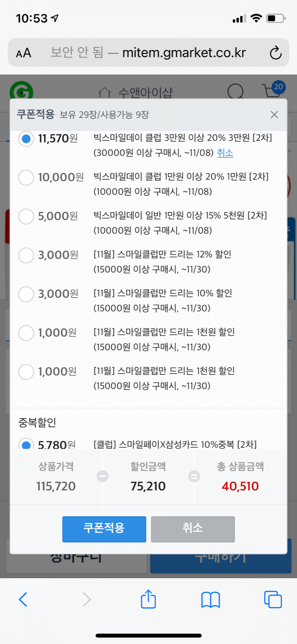Choose the 3,000원 10% 할인 coupon
The height and width of the screenshot is (644, 297).
point(26,294)
